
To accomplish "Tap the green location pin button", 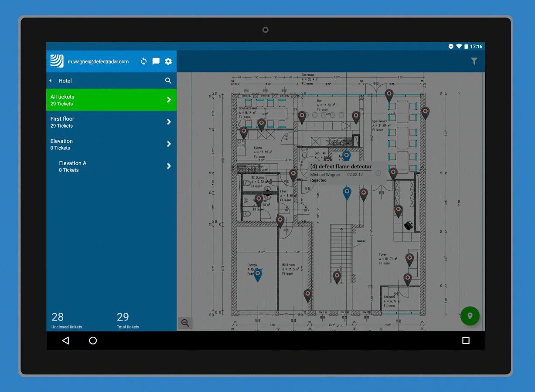I will pos(470,316).
